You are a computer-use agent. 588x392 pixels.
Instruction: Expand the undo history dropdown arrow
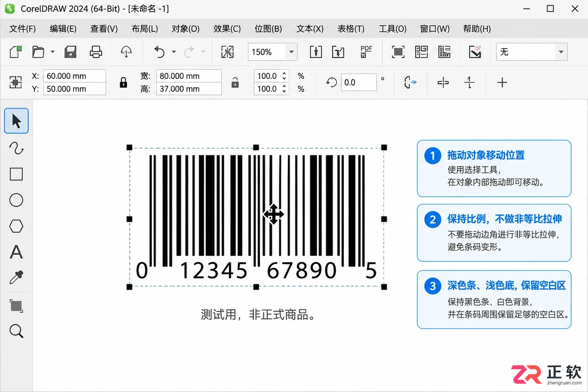[174, 52]
